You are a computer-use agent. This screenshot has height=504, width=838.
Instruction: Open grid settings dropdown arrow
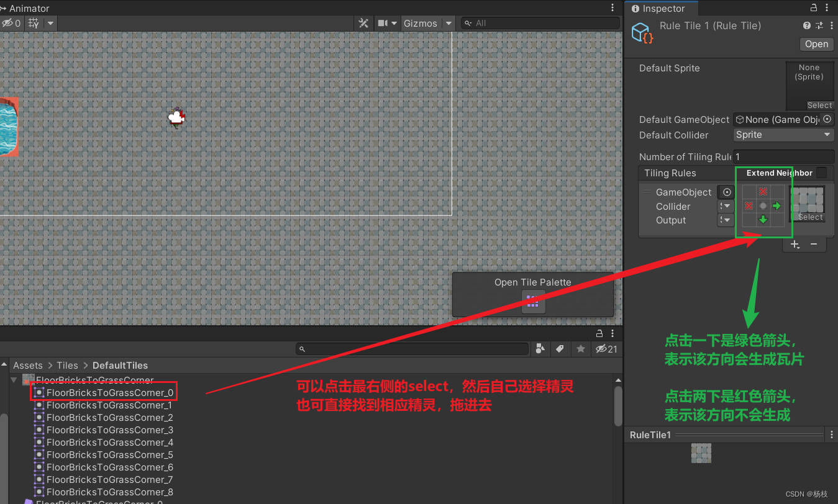click(x=50, y=23)
